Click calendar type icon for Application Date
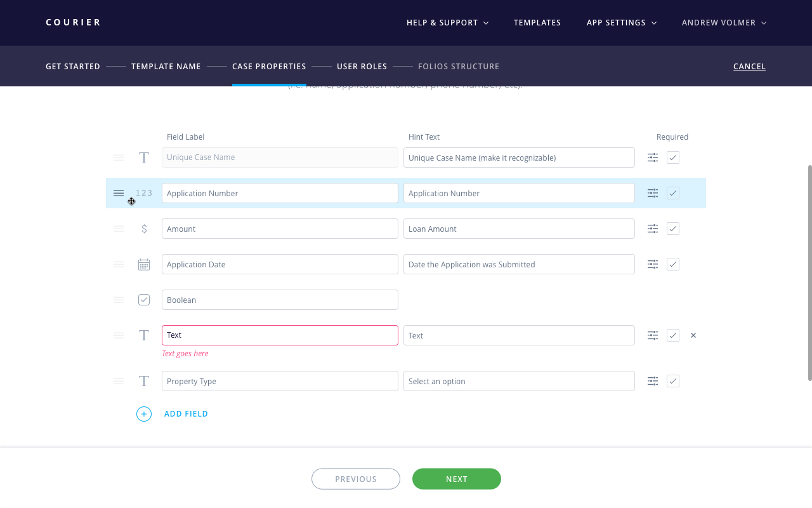The height and width of the screenshot is (508, 812). pos(144,264)
